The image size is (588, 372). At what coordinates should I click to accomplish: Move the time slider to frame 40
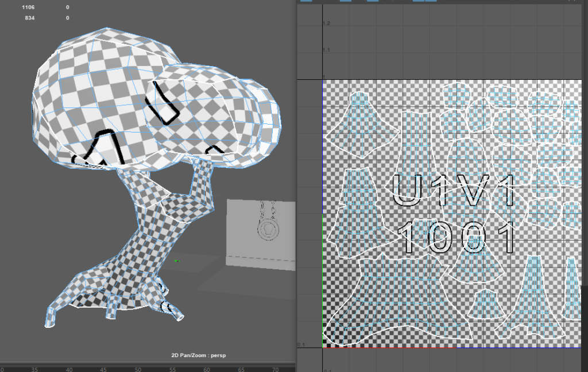[x=69, y=370]
